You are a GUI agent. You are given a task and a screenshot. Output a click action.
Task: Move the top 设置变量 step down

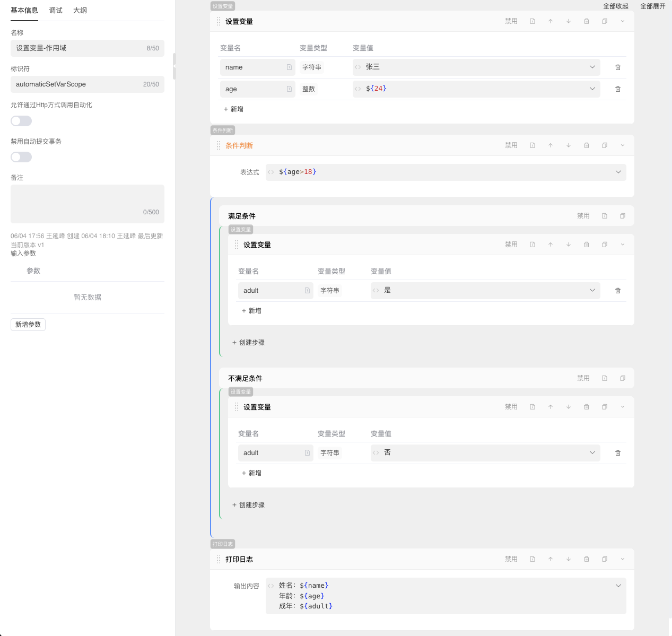(x=569, y=21)
